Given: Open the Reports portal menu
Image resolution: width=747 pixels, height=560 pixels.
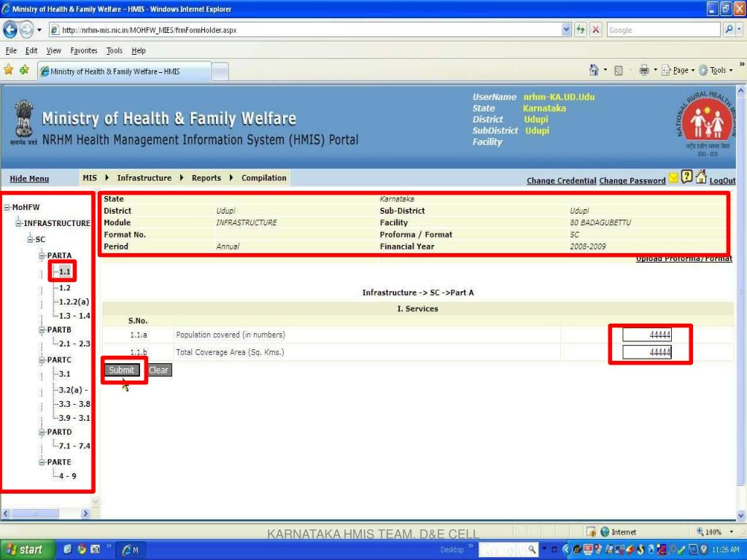Looking at the screenshot, I should tap(206, 178).
